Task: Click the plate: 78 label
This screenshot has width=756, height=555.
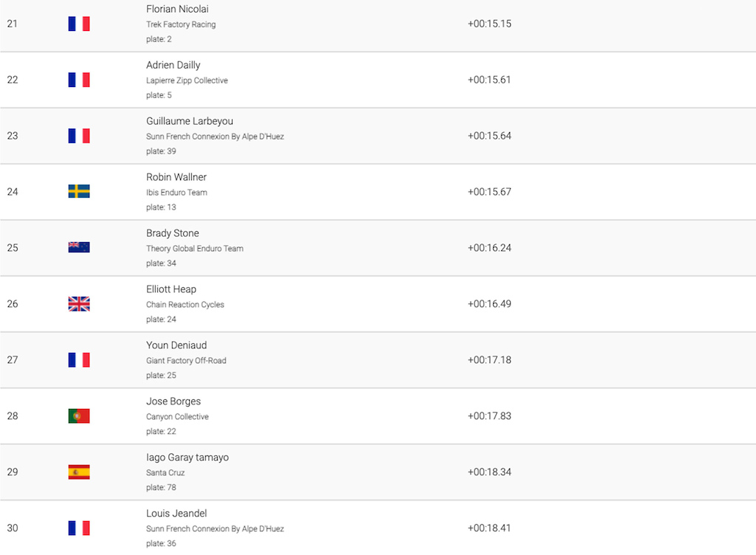Action: (x=161, y=488)
